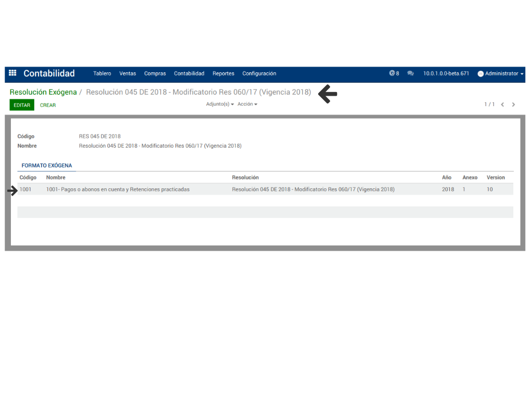532x399 pixels.
Task: Select the Formato Exógena tab
Action: point(47,165)
